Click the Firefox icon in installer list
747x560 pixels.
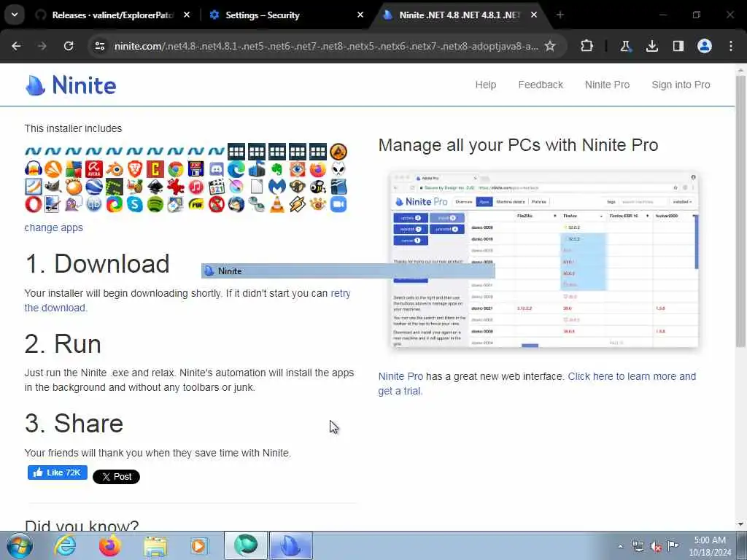point(318,169)
